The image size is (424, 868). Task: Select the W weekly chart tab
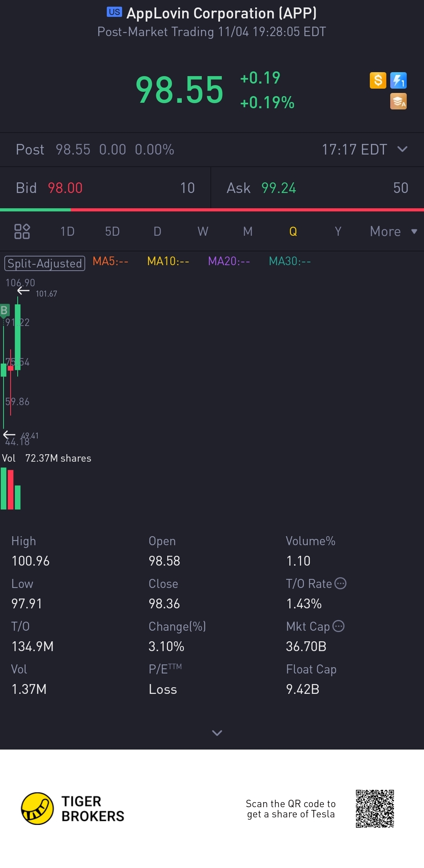tap(203, 231)
